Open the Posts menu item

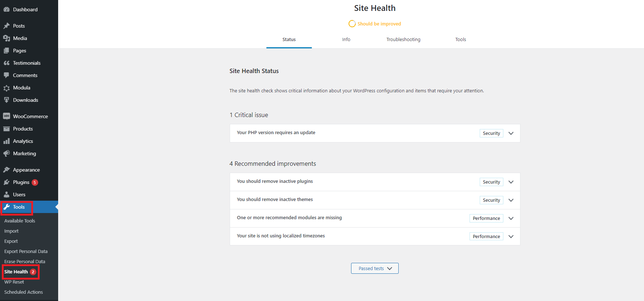pos(29,26)
